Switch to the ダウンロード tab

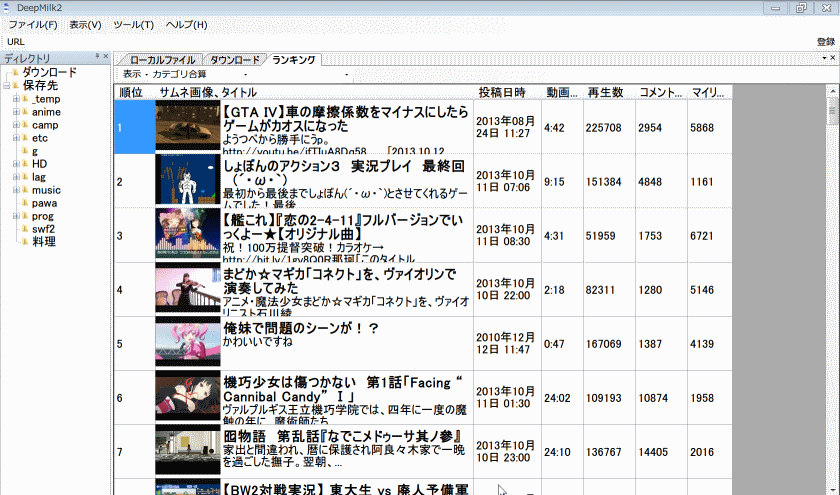tap(235, 59)
